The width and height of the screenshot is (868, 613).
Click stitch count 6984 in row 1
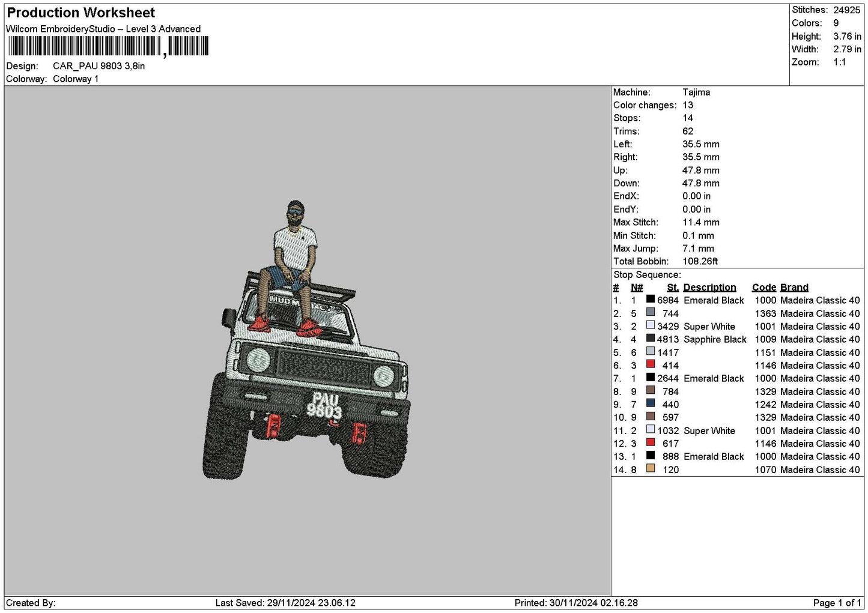(668, 300)
